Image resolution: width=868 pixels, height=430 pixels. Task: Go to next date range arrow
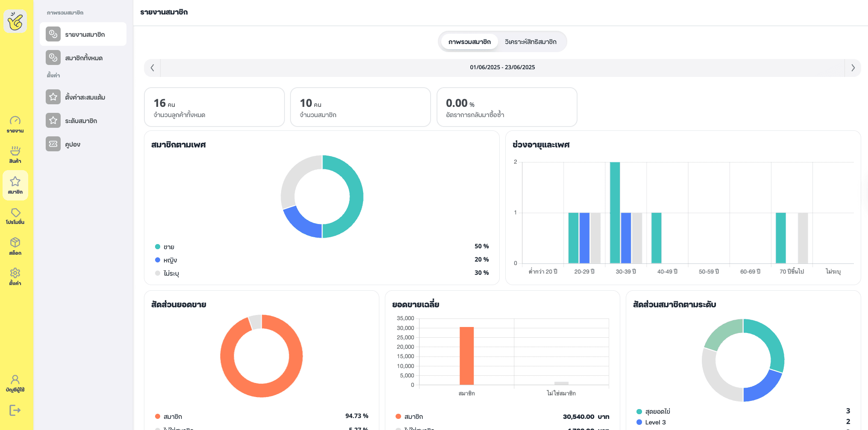pyautogui.click(x=853, y=68)
